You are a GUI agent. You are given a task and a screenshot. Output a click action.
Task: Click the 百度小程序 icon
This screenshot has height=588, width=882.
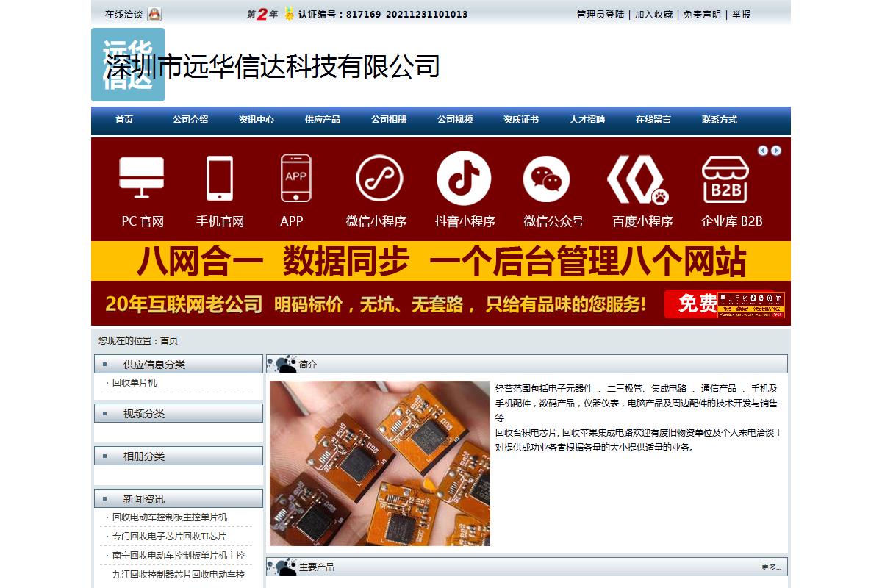tap(638, 180)
